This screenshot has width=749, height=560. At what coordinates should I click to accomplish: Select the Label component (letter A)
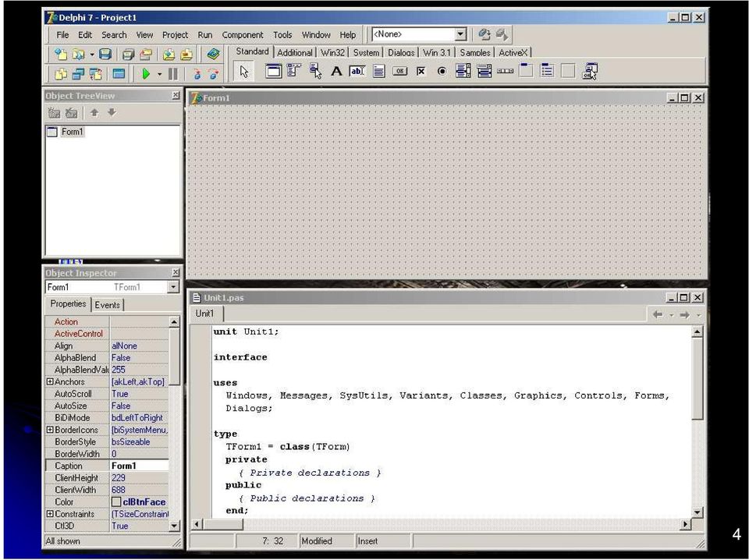(336, 71)
